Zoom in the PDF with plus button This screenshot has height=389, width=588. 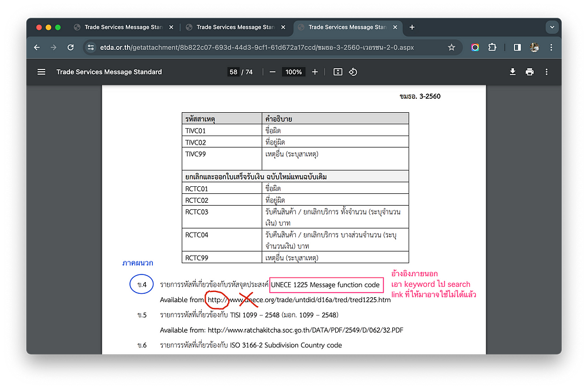tap(315, 72)
